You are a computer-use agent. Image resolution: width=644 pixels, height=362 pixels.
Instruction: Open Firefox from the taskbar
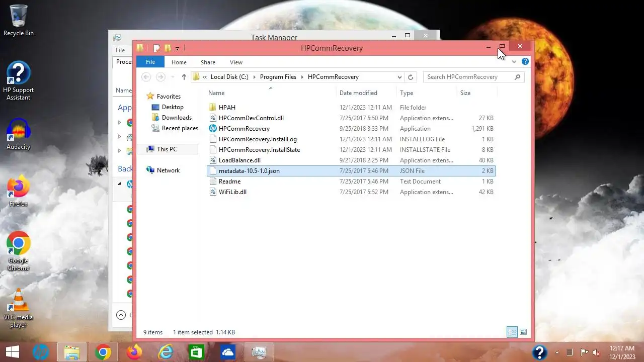pos(134,352)
